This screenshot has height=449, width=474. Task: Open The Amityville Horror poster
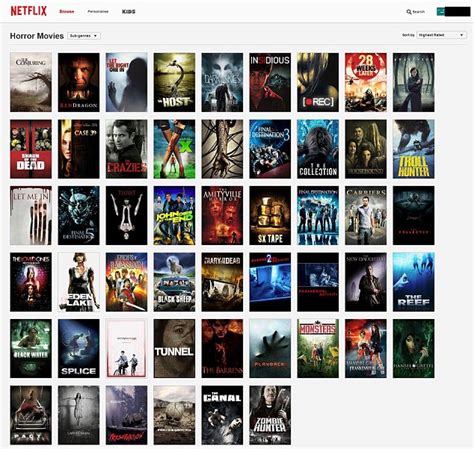(222, 216)
